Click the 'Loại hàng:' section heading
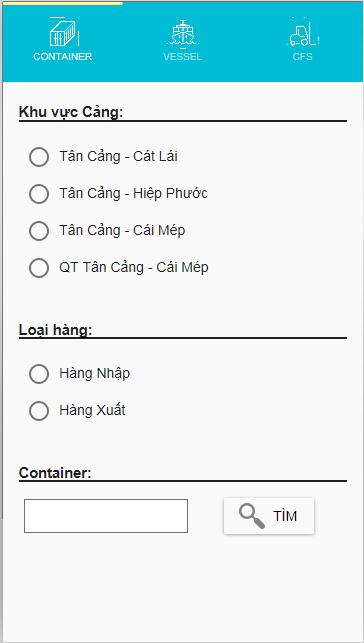 pyautogui.click(x=55, y=329)
